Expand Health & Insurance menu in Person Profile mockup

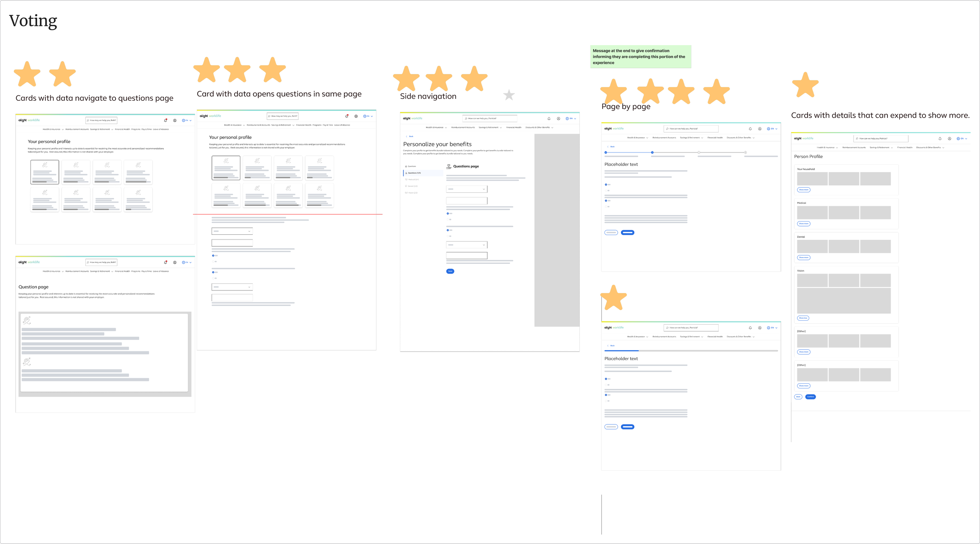click(x=827, y=148)
